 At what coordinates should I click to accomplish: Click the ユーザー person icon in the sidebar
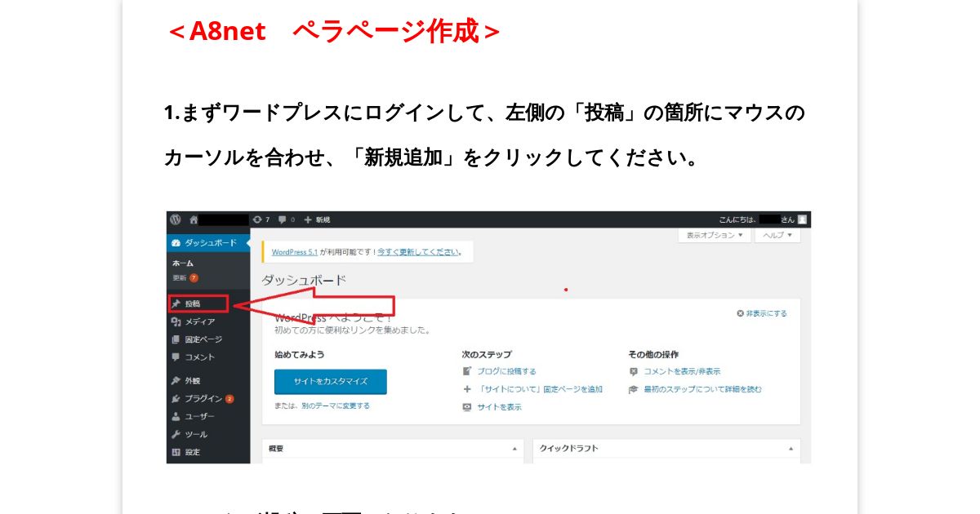pos(176,416)
